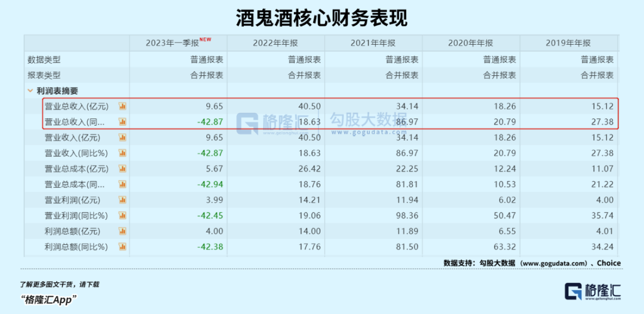Click the 11.07 total cost for 2019
The width and height of the screenshot is (644, 314).
(603, 169)
